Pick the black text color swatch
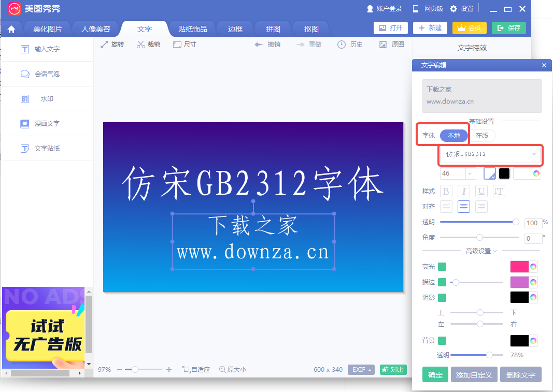553x392 pixels. click(504, 173)
